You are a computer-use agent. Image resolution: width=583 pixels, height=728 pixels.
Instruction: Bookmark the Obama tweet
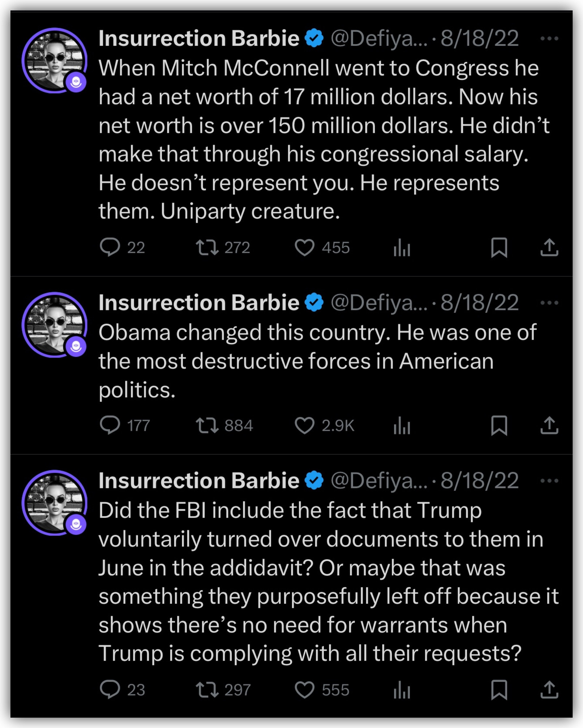click(499, 425)
